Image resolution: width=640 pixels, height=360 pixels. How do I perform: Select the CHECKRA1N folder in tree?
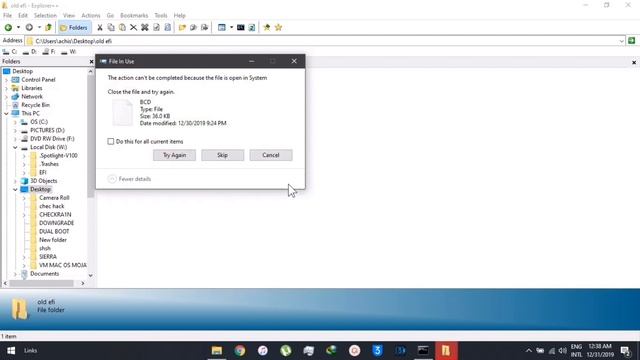click(x=55, y=215)
